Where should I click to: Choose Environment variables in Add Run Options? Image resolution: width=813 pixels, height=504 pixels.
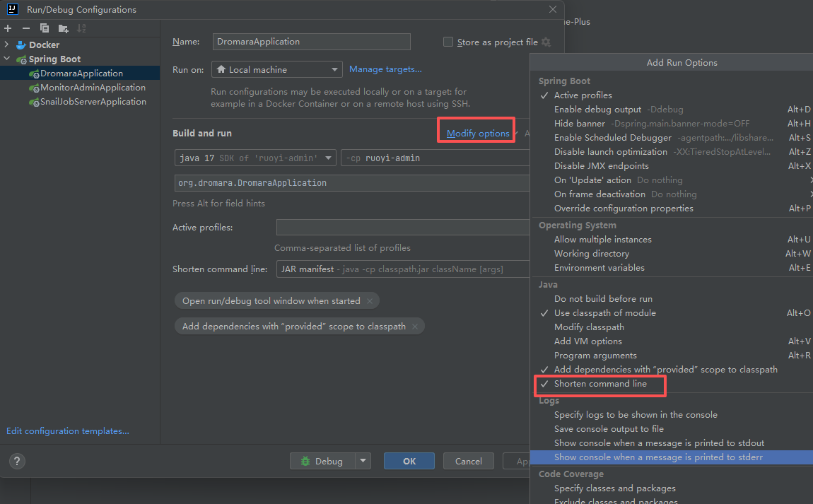tap(599, 268)
